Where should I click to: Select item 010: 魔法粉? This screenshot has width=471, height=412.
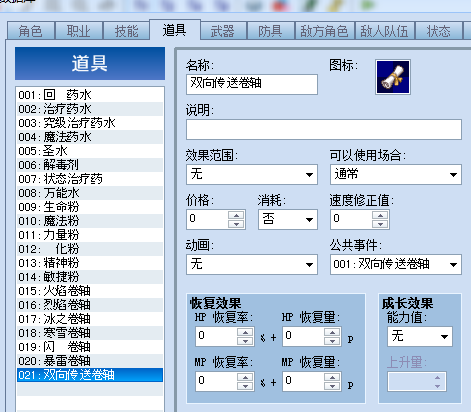[90, 221]
